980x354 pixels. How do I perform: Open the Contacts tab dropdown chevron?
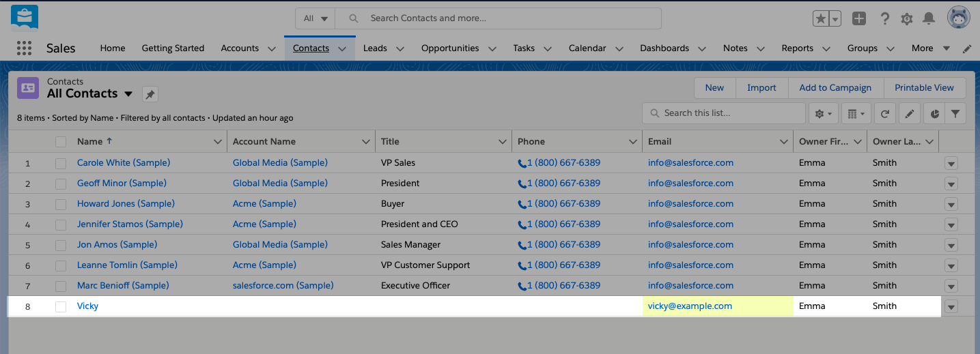(x=342, y=48)
